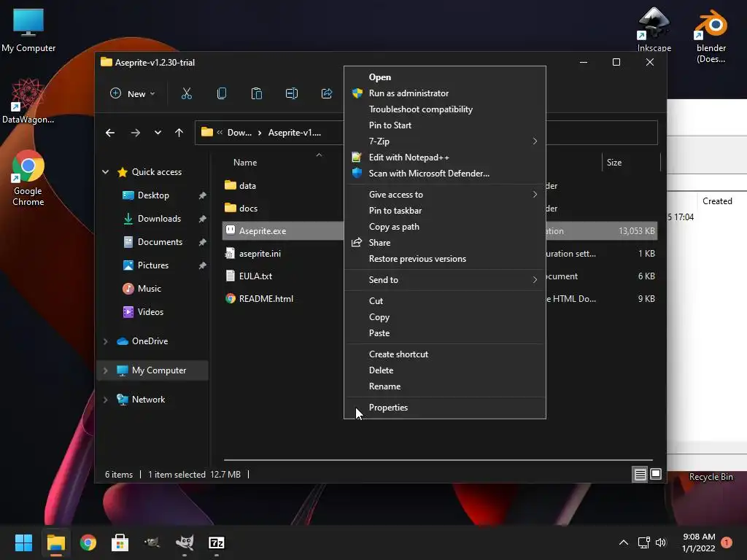Expand the My Computer tree node

tap(105, 370)
